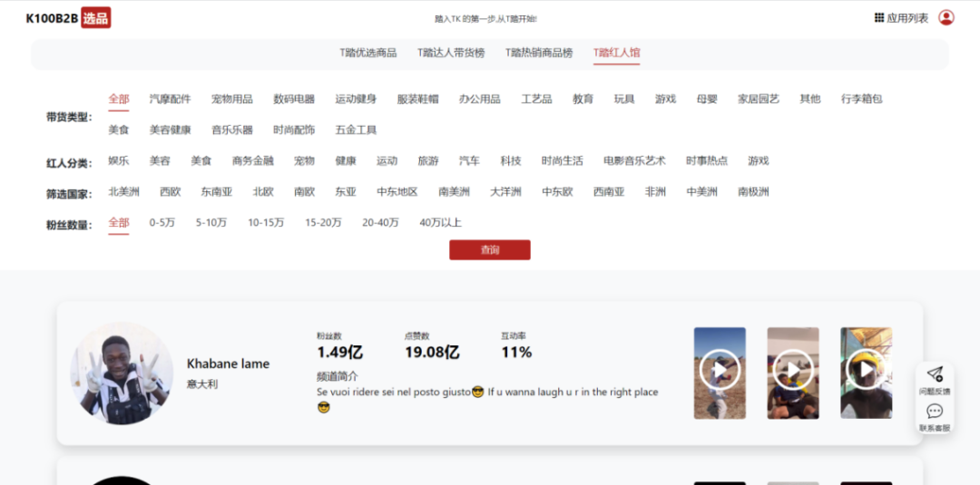Choose 玩具 product category
Viewport: 980px width, 485px height.
[623, 99]
